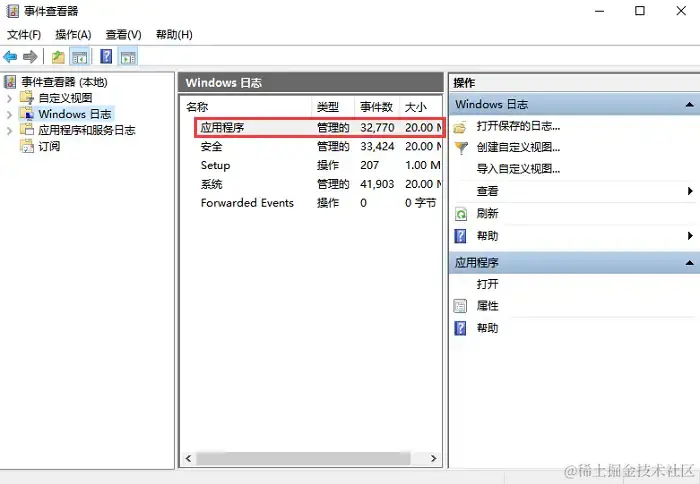This screenshot has height=484, width=700.
Task: Collapse the 应用程序 actions section
Action: [690, 263]
